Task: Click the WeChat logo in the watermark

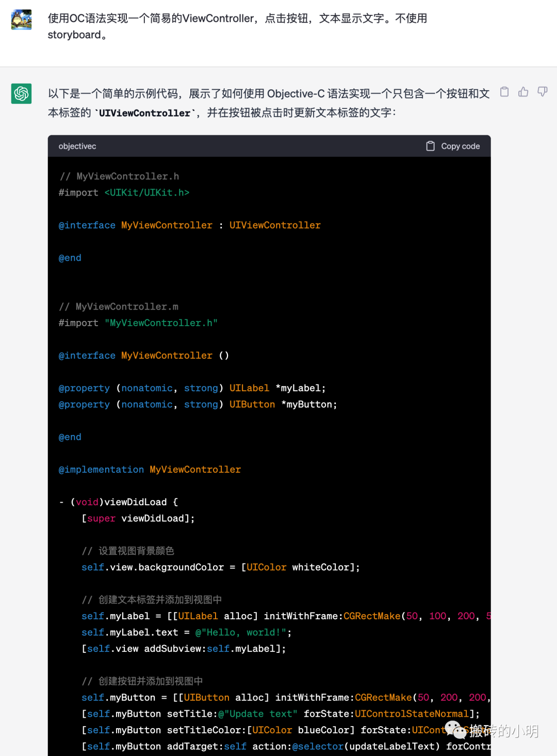Action: click(455, 730)
